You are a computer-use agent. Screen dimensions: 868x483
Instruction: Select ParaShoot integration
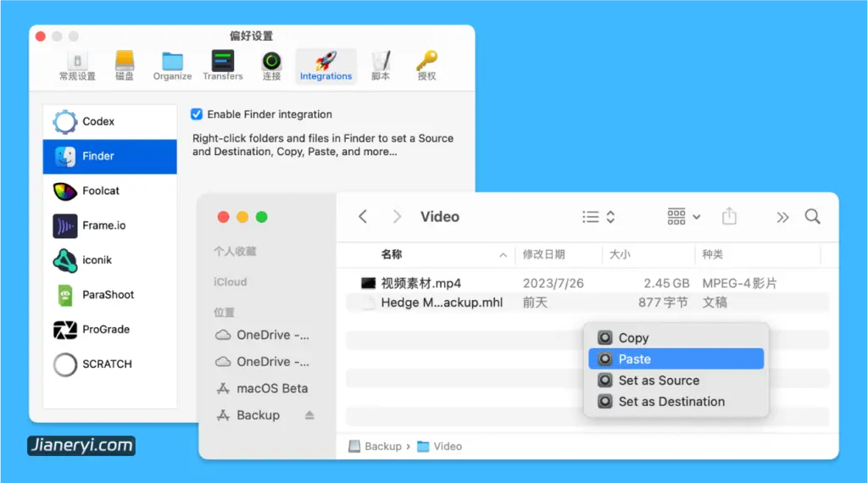(109, 295)
